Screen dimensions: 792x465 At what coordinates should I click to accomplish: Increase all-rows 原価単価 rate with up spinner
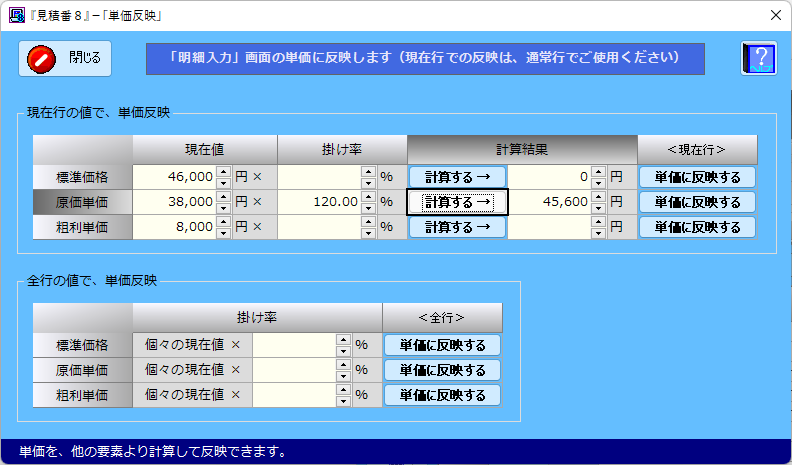(343, 364)
